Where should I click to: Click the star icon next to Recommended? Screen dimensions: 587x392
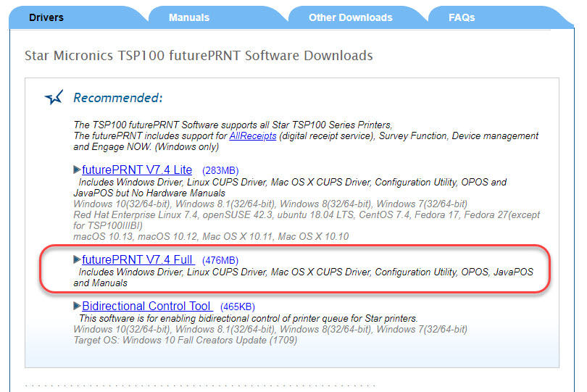[54, 97]
